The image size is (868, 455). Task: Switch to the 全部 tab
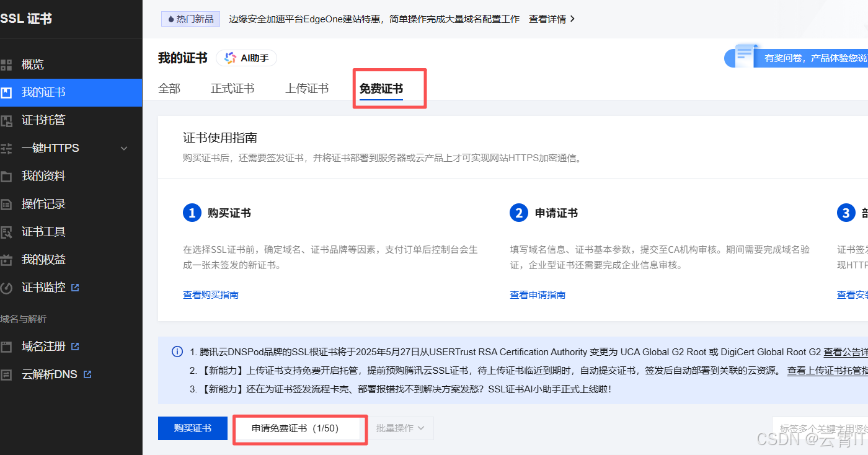(x=169, y=89)
